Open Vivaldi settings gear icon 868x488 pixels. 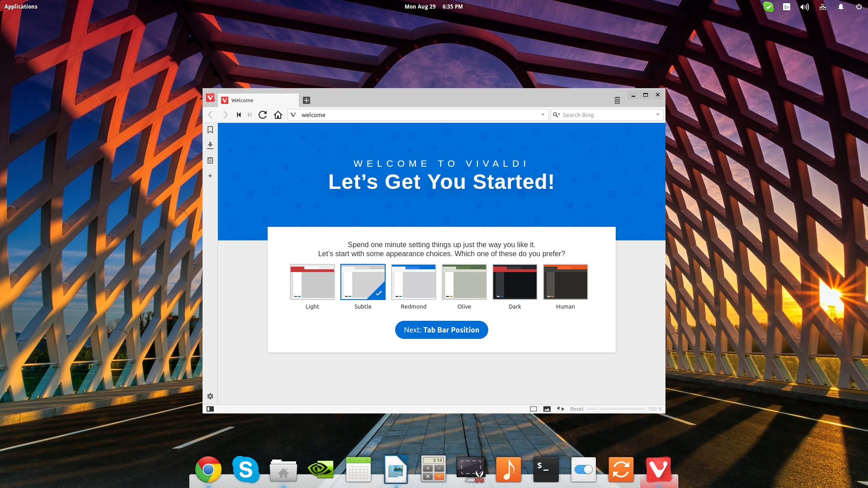210,396
